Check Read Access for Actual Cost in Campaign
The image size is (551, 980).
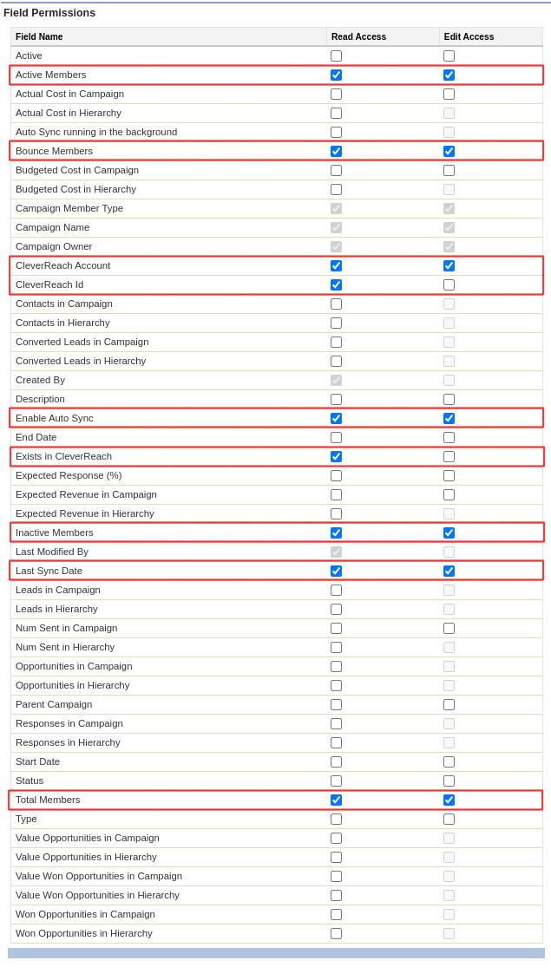coord(336,95)
